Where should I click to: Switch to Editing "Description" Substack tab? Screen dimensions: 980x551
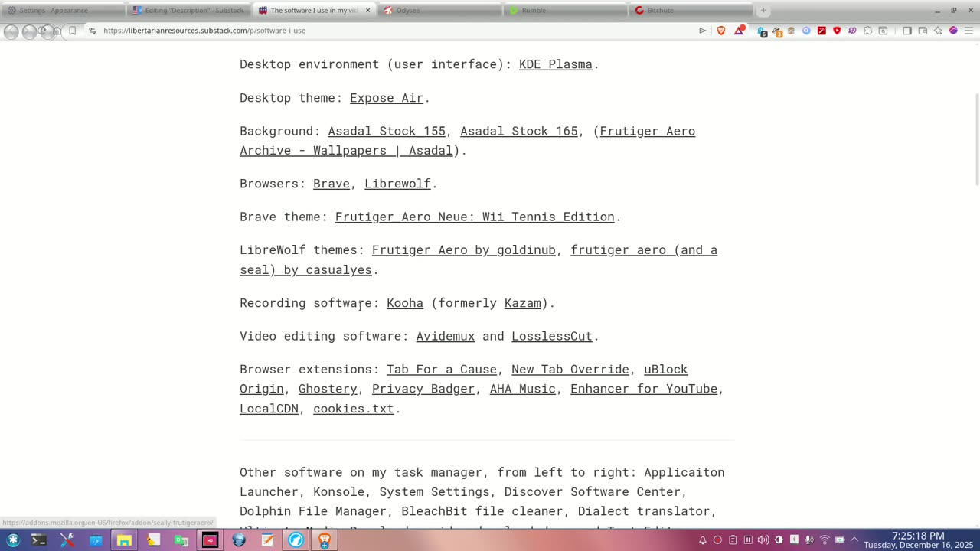[188, 11]
